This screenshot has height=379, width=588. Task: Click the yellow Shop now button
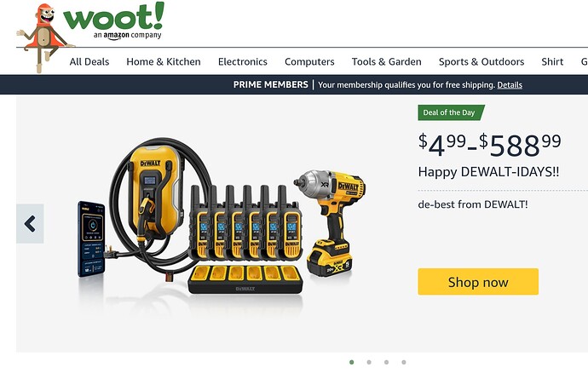(478, 282)
